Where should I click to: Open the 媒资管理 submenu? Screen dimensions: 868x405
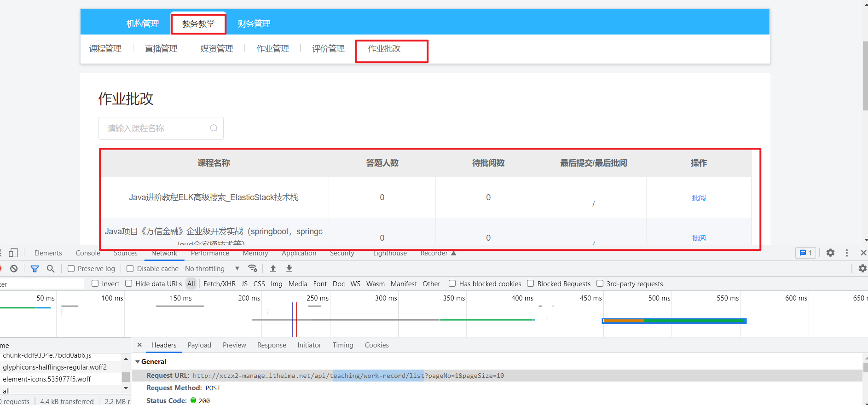(217, 48)
